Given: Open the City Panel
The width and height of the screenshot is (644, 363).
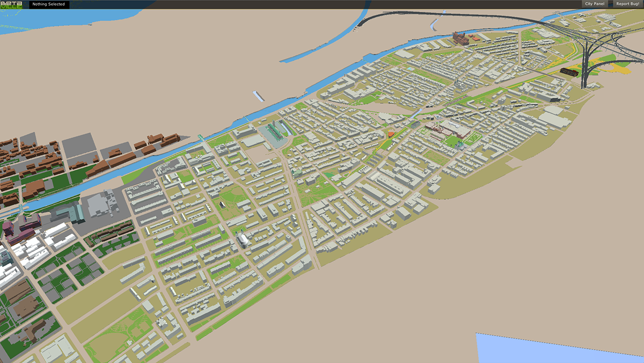Looking at the screenshot, I should [594, 4].
